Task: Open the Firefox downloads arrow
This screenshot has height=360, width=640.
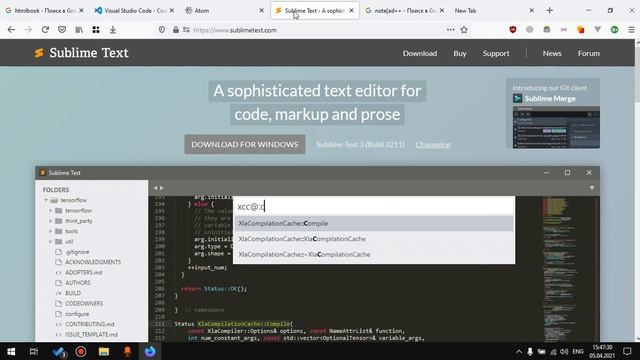Action: (113, 30)
